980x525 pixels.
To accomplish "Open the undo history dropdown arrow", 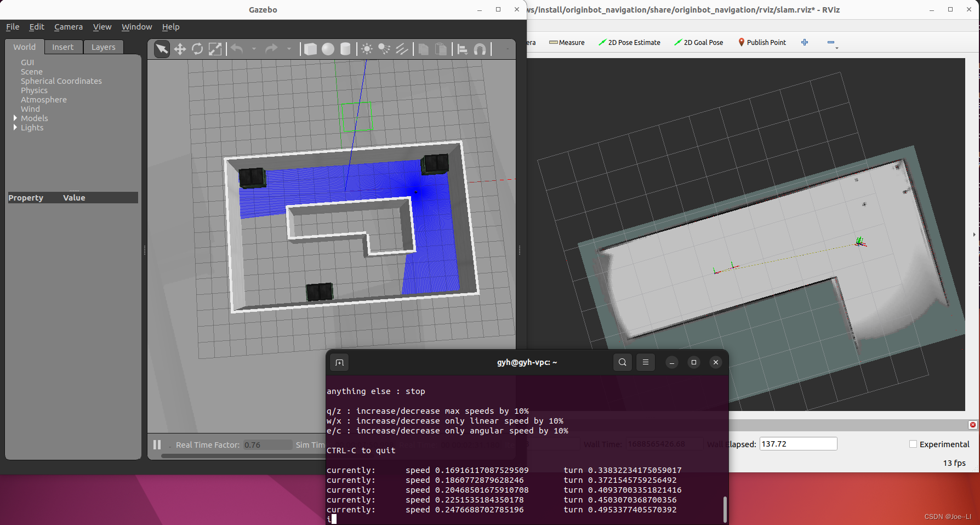I will (254, 49).
